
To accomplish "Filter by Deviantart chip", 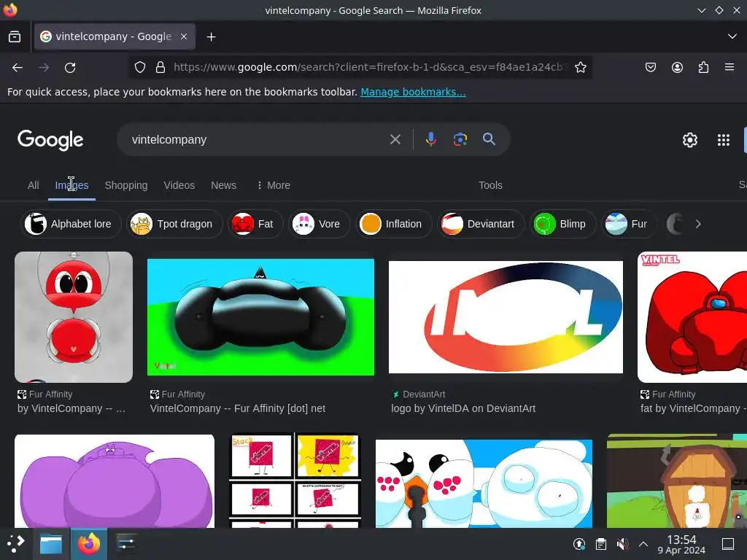I will coord(481,224).
